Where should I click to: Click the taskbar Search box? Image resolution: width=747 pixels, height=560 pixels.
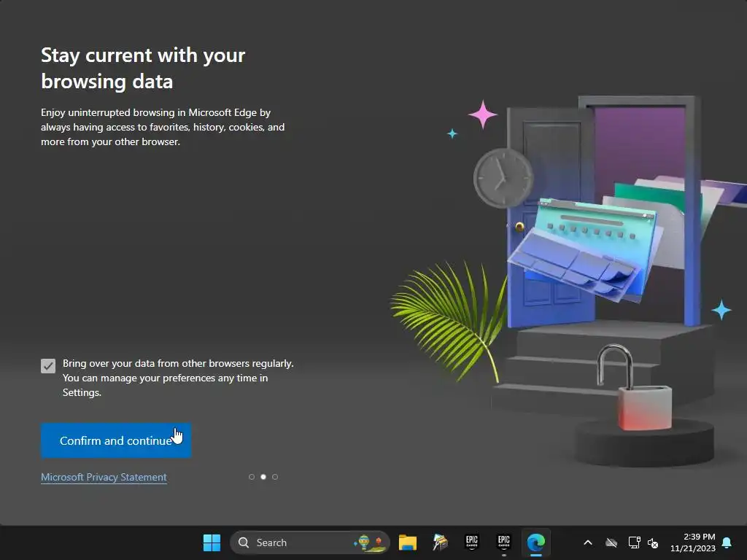(x=309, y=542)
